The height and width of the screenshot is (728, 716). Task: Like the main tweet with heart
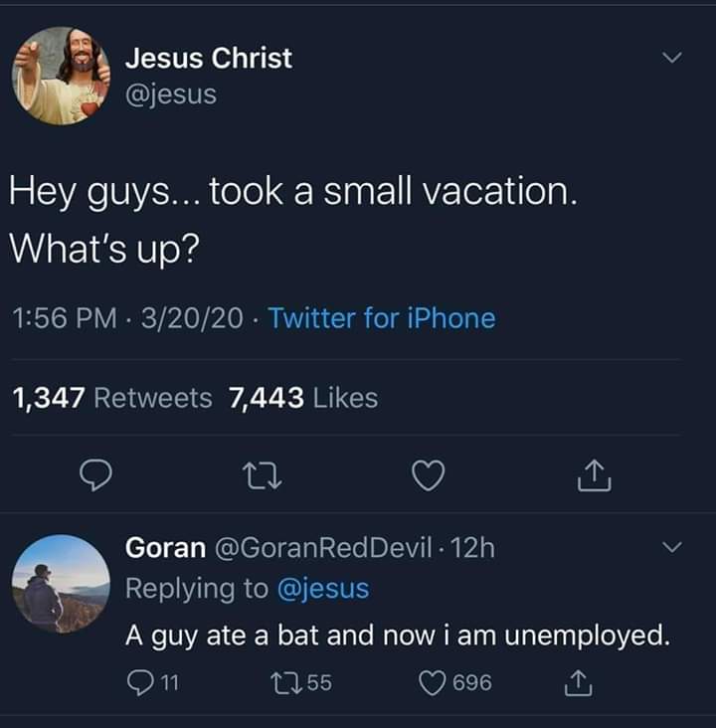coord(428,478)
